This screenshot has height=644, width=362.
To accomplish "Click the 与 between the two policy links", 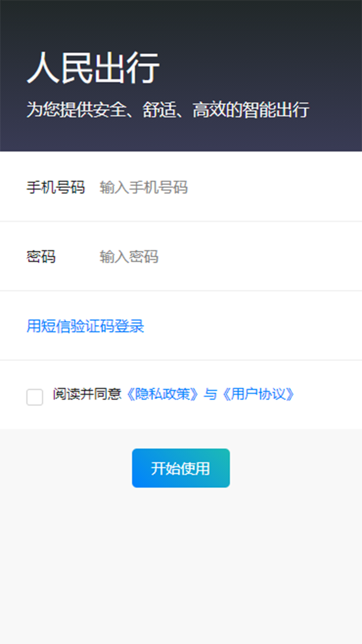I will 210,394.
